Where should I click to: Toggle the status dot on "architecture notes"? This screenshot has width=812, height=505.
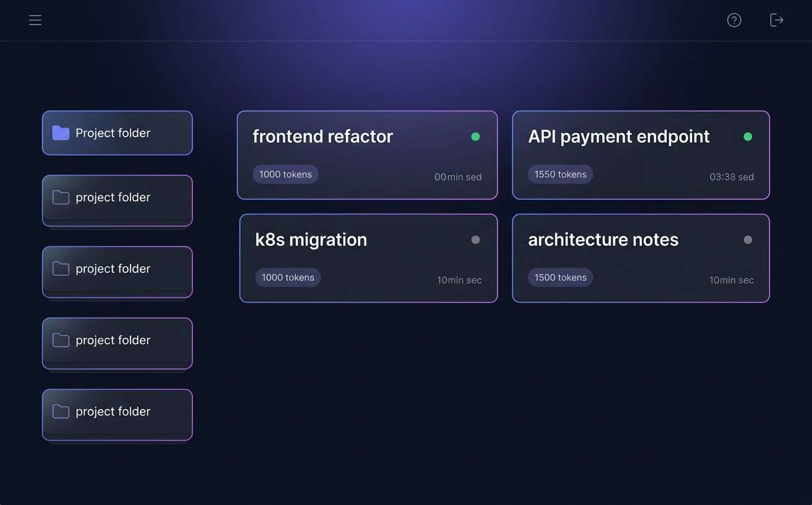pos(747,240)
